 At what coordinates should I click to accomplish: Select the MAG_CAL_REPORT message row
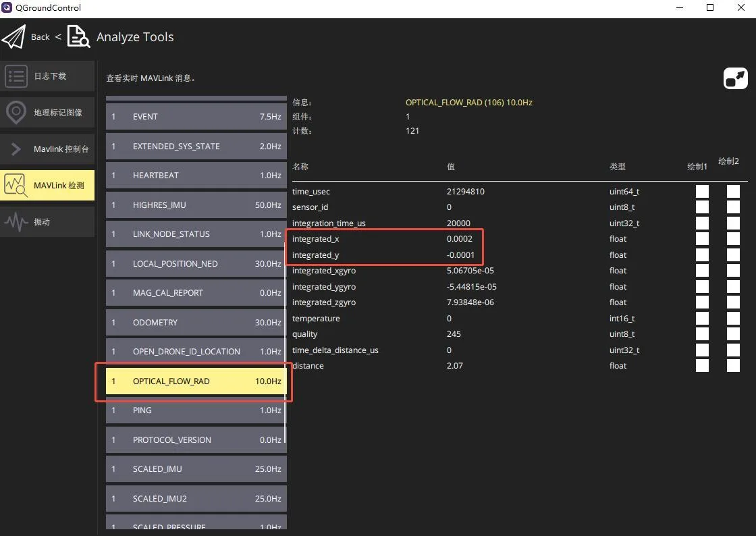click(x=196, y=293)
